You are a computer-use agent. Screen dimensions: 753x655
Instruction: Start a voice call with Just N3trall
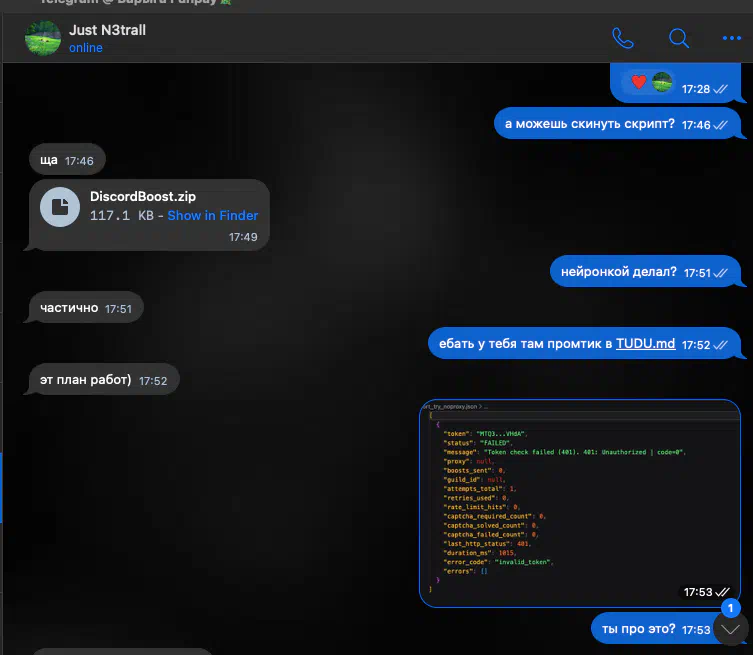(x=623, y=39)
